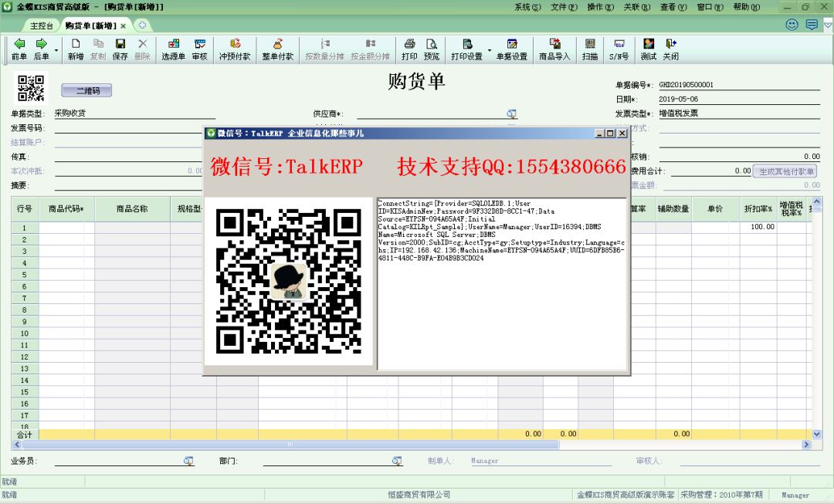Click the 商品名称 column header
This screenshot has width=834, height=504.
pyautogui.click(x=133, y=209)
